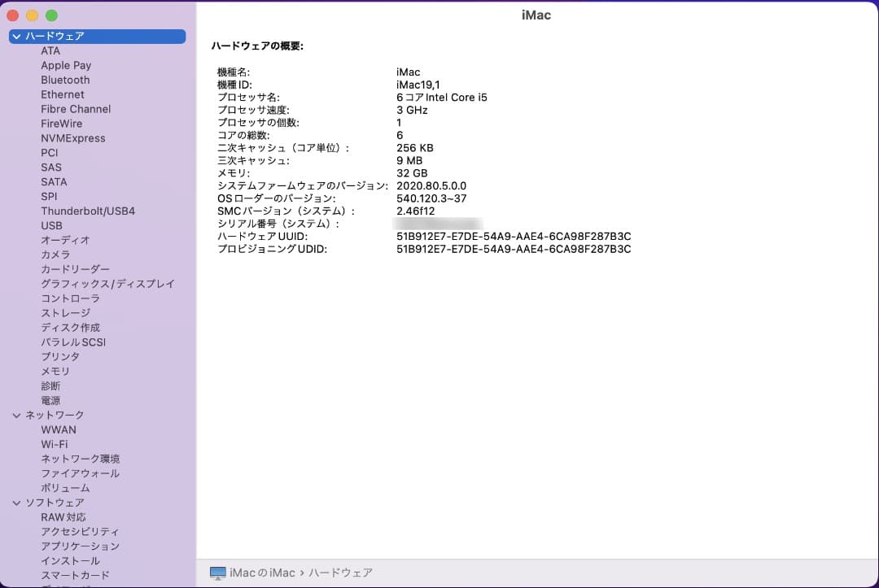The image size is (879, 588).
Task: View ストレージ information
Action: pyautogui.click(x=63, y=312)
